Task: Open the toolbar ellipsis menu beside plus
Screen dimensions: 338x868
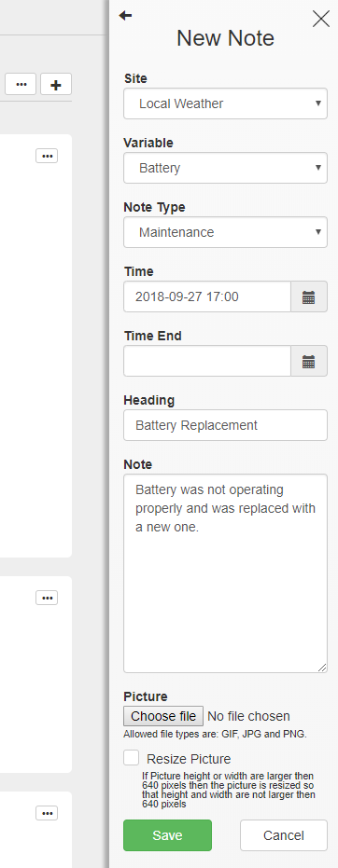Action: tap(21, 85)
